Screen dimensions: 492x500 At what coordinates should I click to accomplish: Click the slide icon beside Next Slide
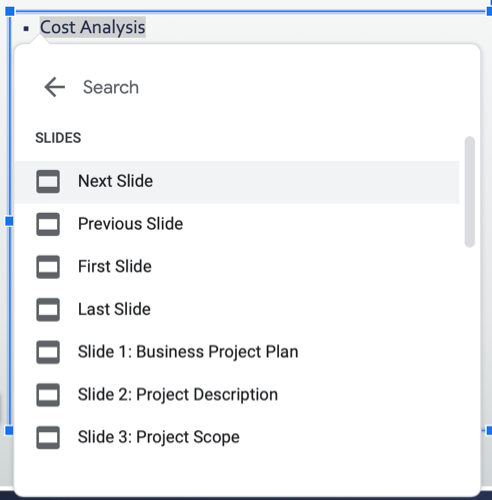tap(48, 182)
